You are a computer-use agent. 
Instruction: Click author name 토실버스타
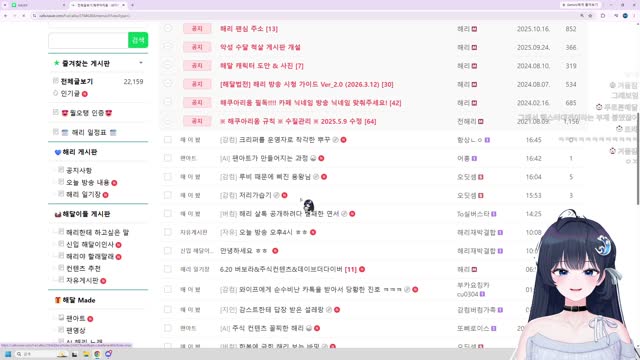(x=473, y=214)
